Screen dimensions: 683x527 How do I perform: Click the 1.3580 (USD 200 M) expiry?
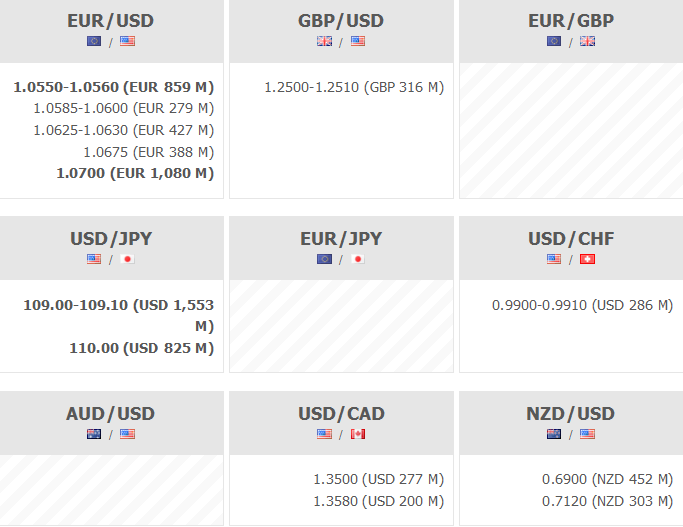[379, 501]
